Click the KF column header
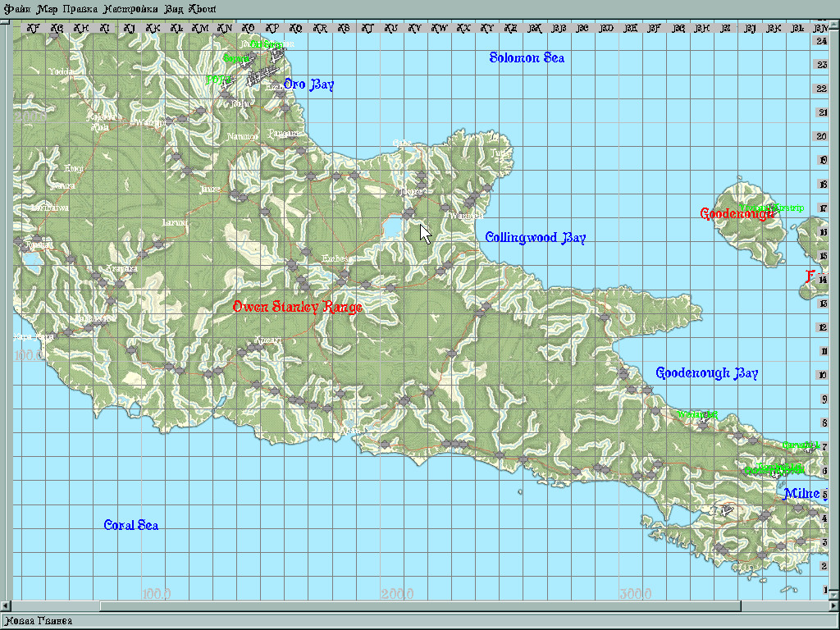This screenshot has height=630, width=840. click(x=33, y=28)
